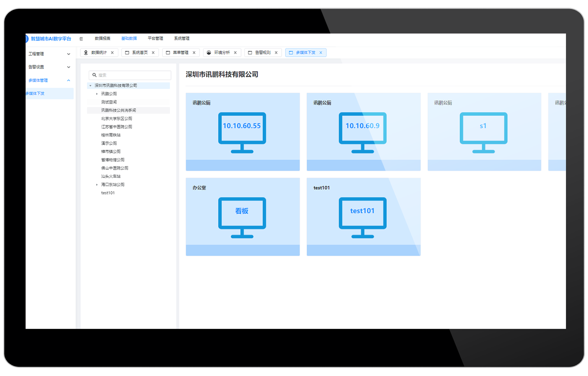588x376 pixels.
Task: Close the 环境分析 tab
Action: tap(235, 53)
